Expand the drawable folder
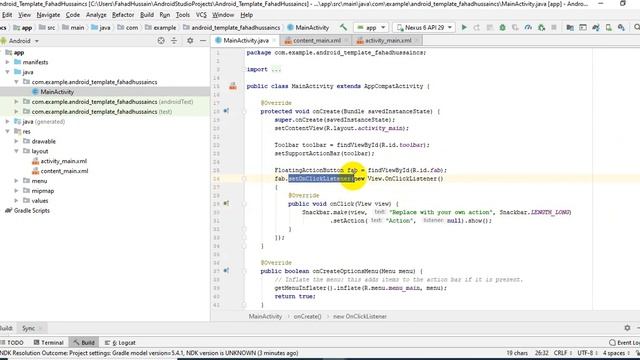Screen dimensions: 640x360 [16, 141]
